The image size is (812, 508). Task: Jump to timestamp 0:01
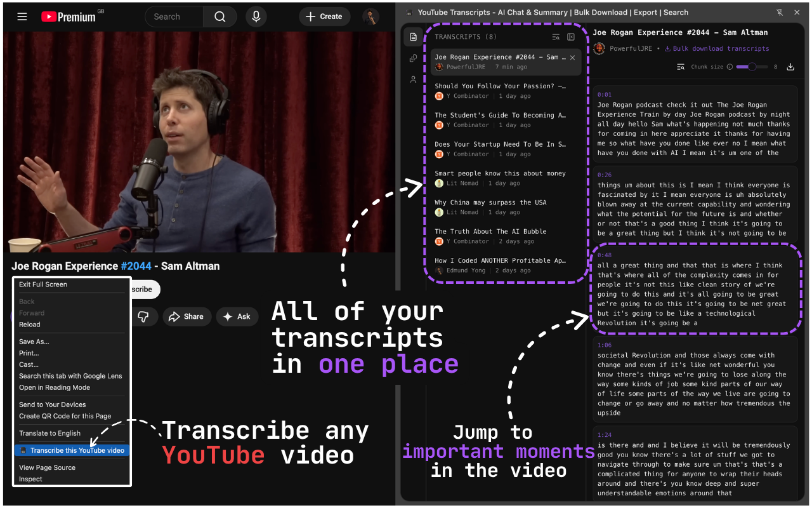point(605,95)
